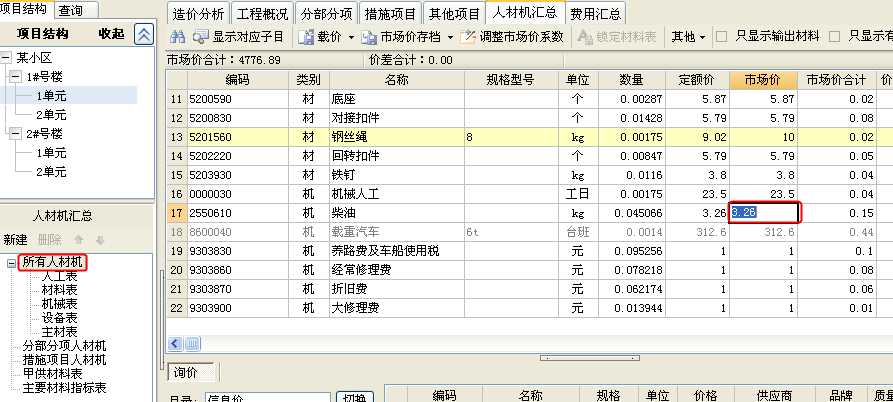Image resolution: width=893 pixels, height=402 pixels.
Task: Click the 新建 button
Action: 15,240
